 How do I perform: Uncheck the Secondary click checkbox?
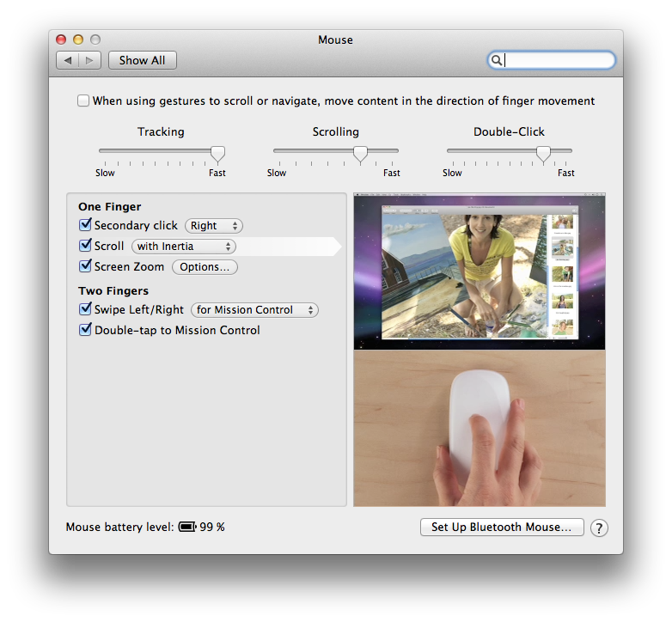click(x=85, y=225)
